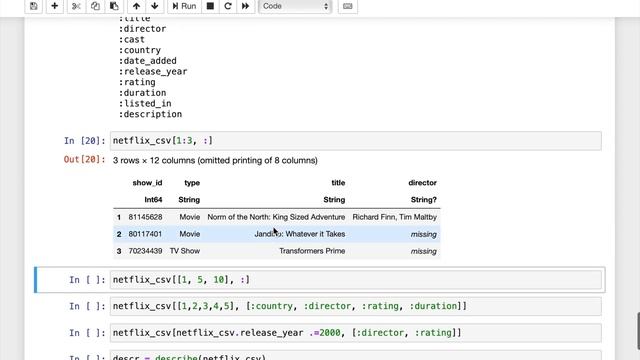Click the title column header

(x=338, y=183)
